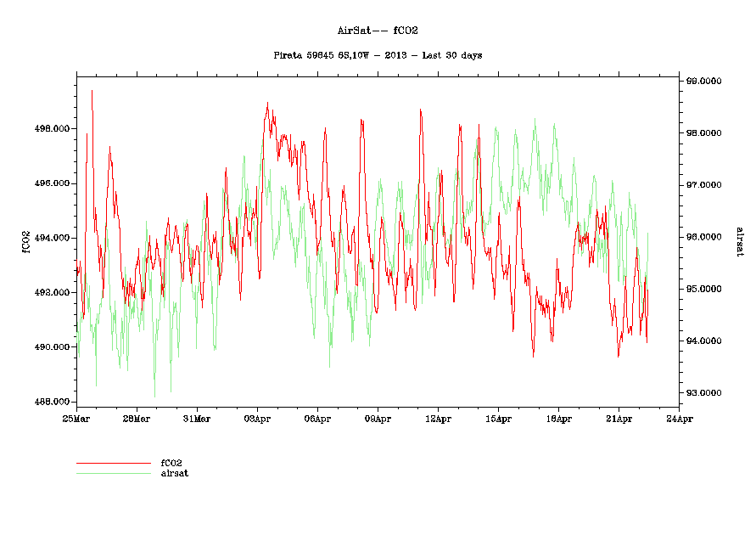Screen dimensions: 756x535
Task: Select the 12Apr date tick label
Action: pyautogui.click(x=438, y=419)
